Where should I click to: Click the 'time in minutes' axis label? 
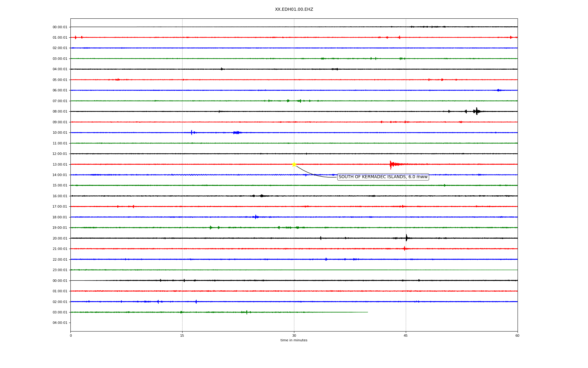[294, 340]
